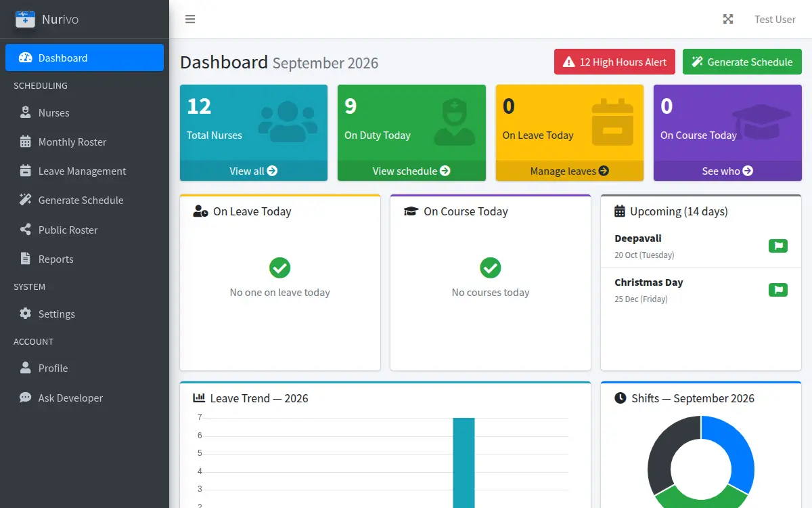
Task: Click the 9 On Duty Today count
Action: coord(351,106)
